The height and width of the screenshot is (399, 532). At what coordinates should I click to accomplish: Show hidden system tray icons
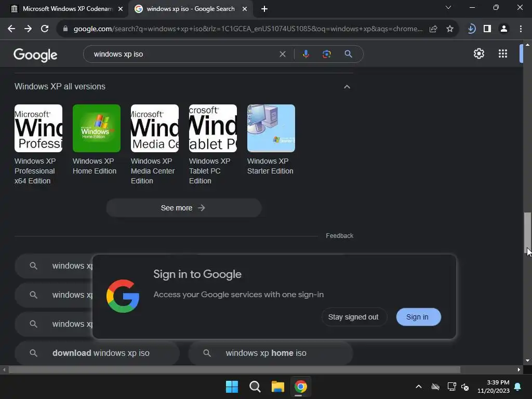[419, 387]
